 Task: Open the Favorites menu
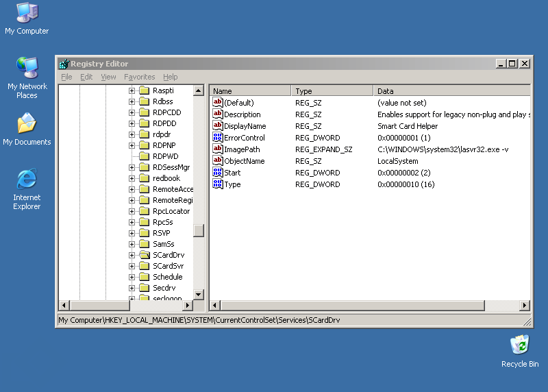pyautogui.click(x=140, y=77)
